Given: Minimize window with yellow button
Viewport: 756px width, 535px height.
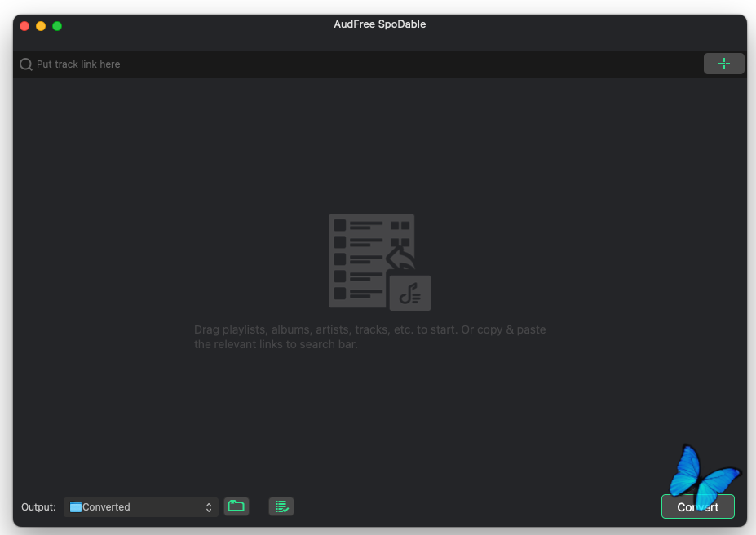Looking at the screenshot, I should coord(41,26).
